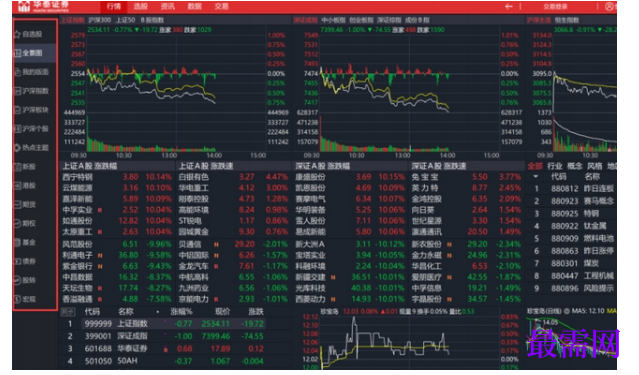This screenshot has height=375, width=639.
Task: Select 西宁特钢 stock row
Action: point(117,177)
